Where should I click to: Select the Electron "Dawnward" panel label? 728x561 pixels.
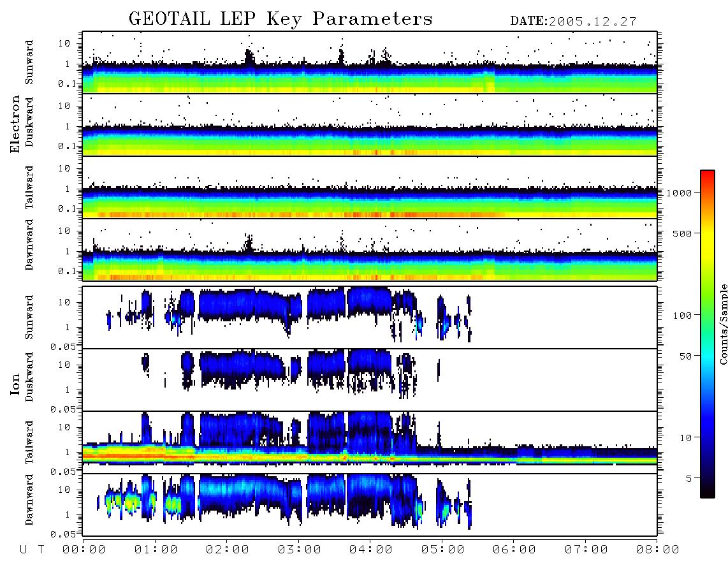(29, 245)
